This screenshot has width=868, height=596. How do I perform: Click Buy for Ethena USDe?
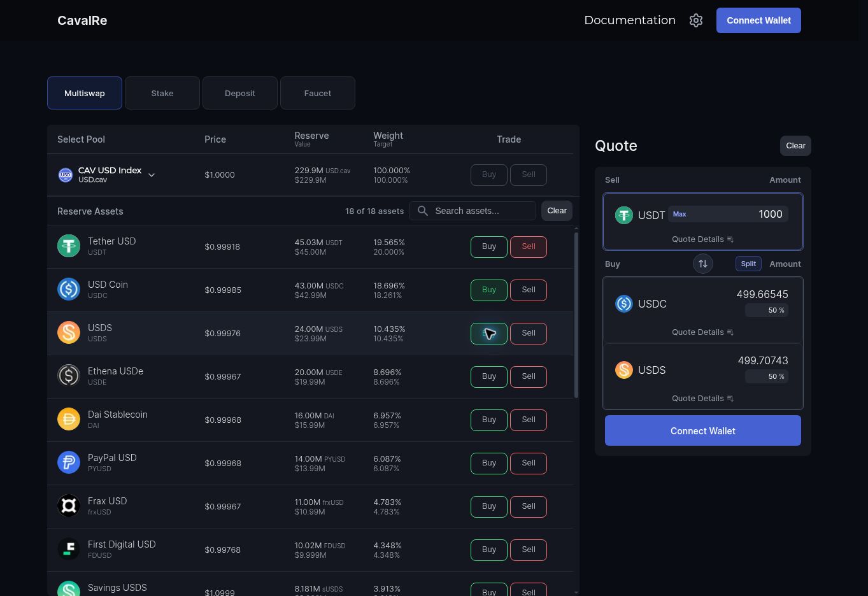489,376
